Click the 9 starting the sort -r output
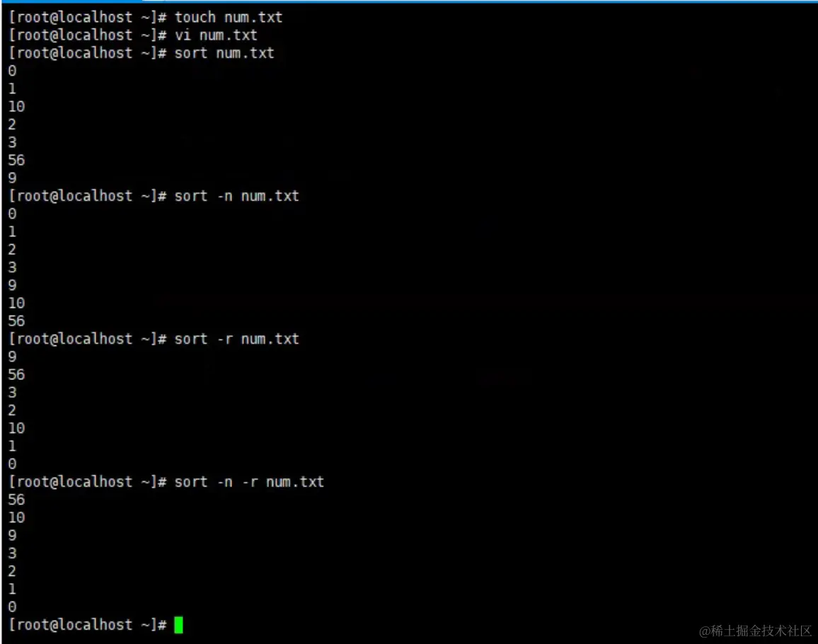The image size is (818, 644). [13, 357]
